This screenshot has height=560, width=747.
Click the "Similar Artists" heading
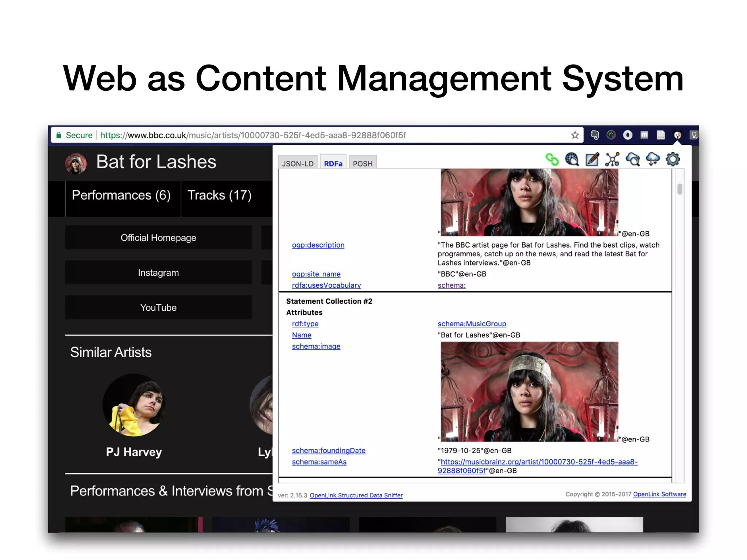111,352
